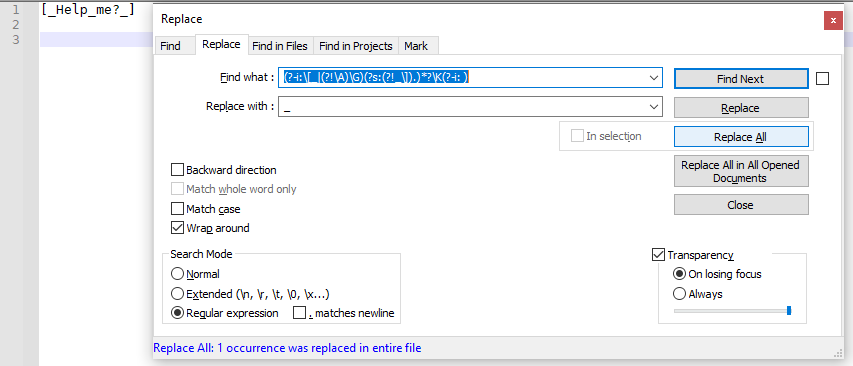Expand the Find what history dropdown
This screenshot has width=853, height=366.
coord(654,78)
